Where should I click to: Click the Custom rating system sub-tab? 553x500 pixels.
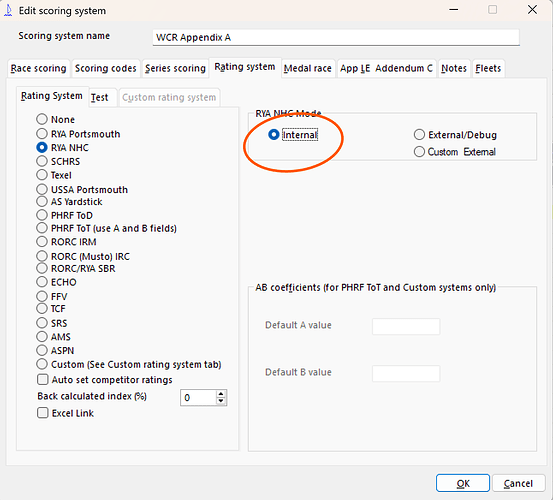tap(169, 97)
